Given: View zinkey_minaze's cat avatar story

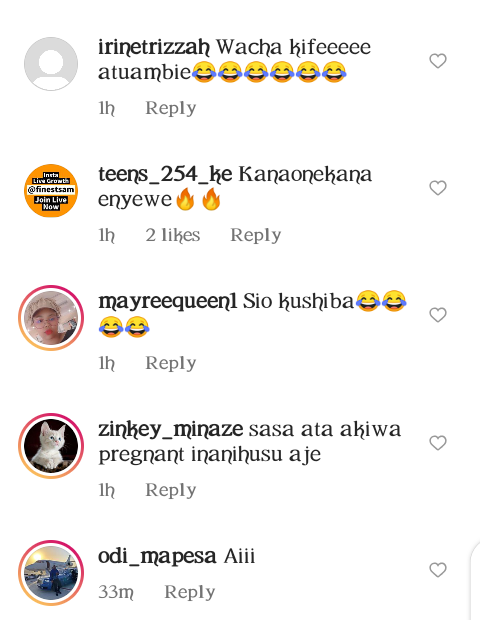Looking at the screenshot, I should tap(51, 446).
